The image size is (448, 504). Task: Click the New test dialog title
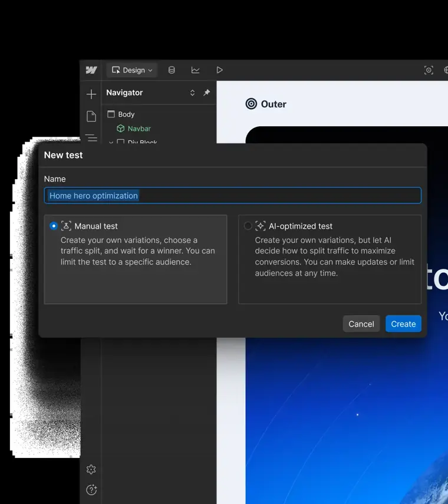coord(63,155)
